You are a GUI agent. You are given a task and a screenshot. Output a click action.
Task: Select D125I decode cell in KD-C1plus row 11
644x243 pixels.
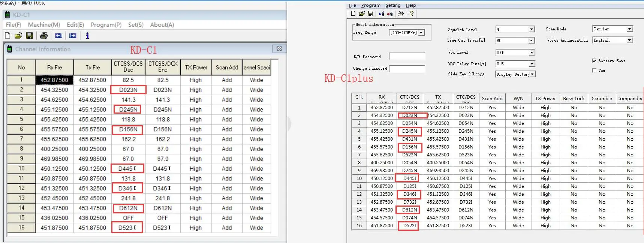tap(409, 186)
